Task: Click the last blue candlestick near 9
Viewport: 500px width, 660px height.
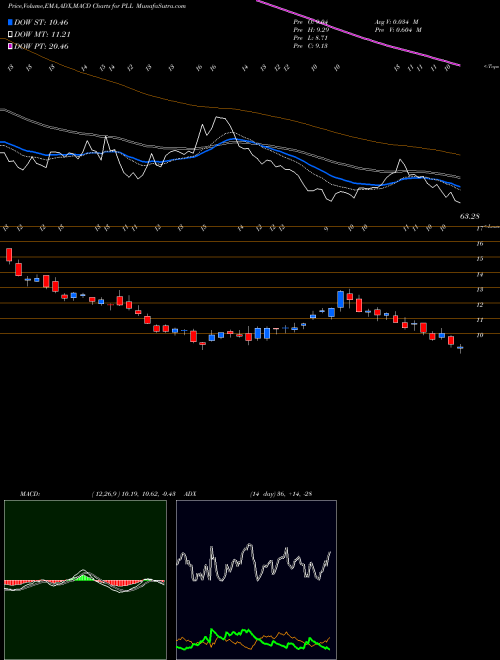Action: pos(460,348)
